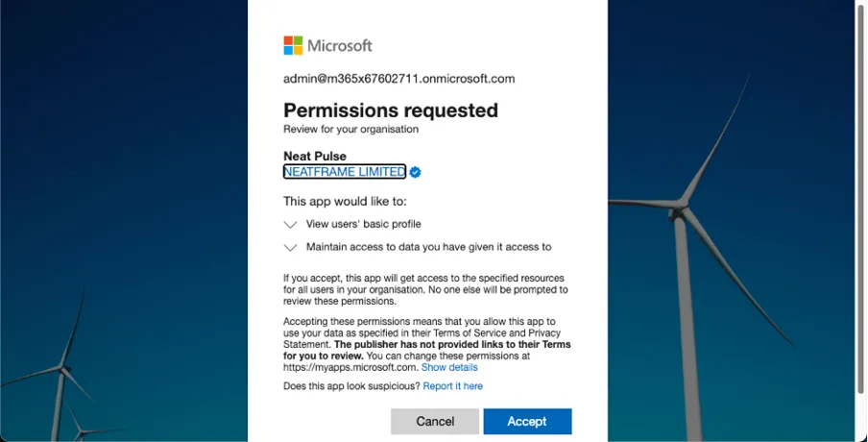
Task: Select the "Maintain access to data" permission text
Action: point(428,247)
